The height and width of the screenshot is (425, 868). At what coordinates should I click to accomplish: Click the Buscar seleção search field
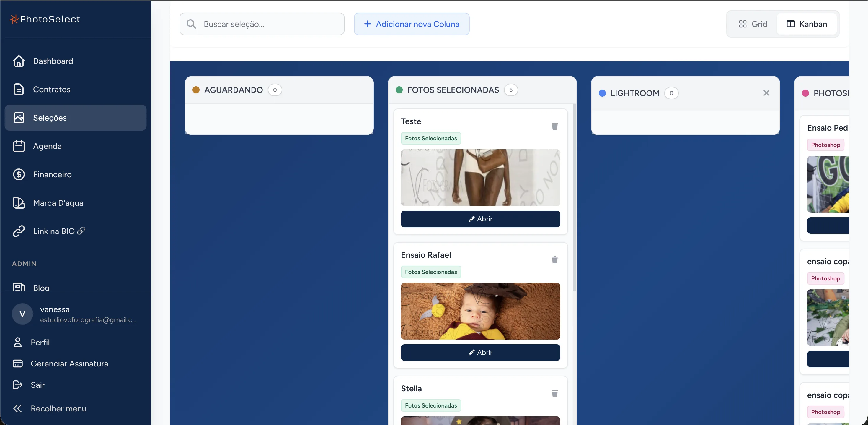[262, 24]
